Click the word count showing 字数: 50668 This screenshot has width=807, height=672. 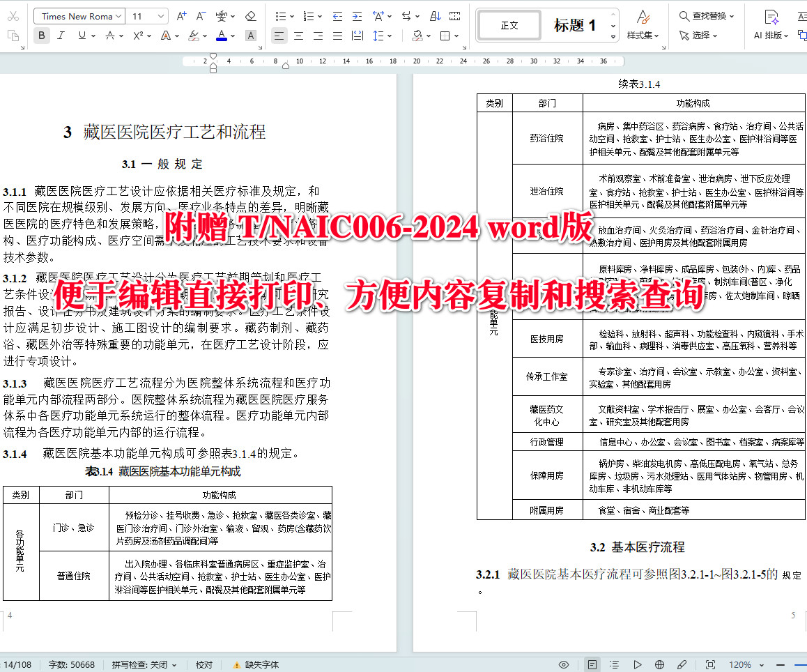[72, 664]
